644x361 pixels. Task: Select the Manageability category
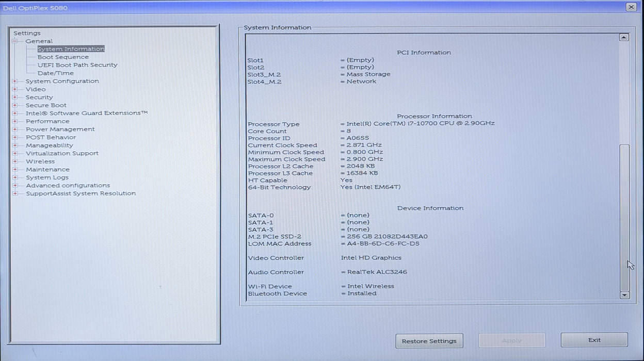pos(50,145)
